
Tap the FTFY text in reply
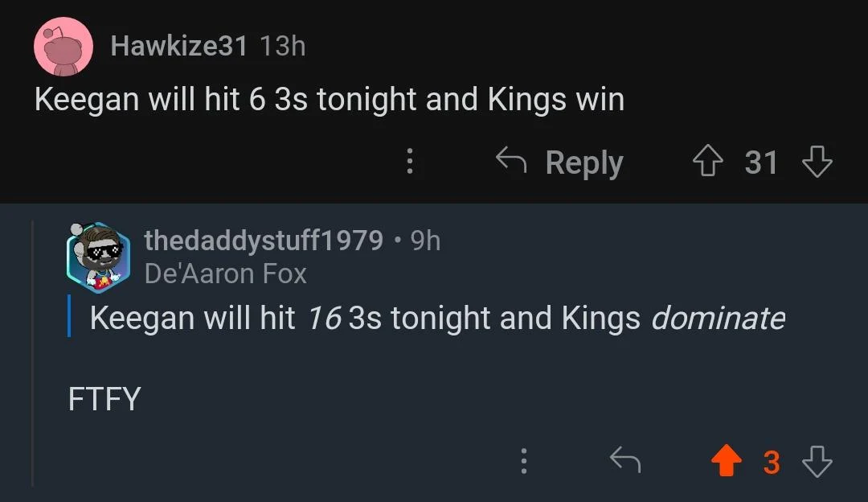tap(104, 399)
